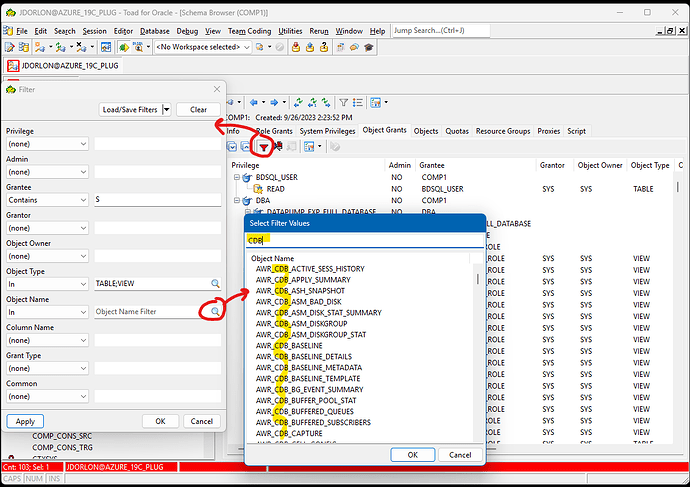Collapse the DBA tree node
This screenshot has width=690, height=487.
pyautogui.click(x=237, y=200)
